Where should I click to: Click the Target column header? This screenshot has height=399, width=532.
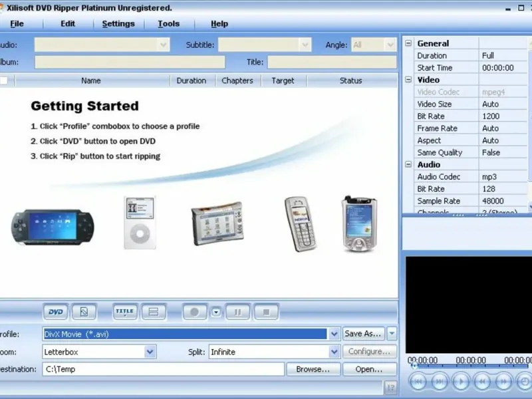pos(283,80)
